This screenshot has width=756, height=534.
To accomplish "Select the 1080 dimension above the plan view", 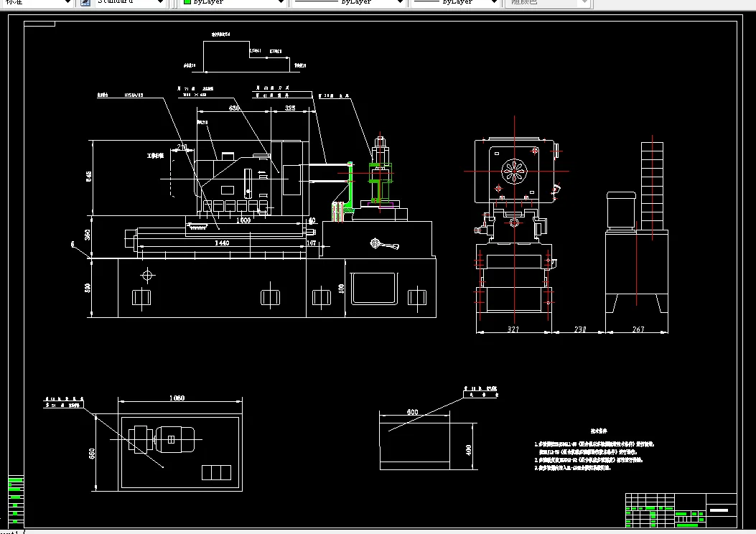I will pyautogui.click(x=177, y=398).
